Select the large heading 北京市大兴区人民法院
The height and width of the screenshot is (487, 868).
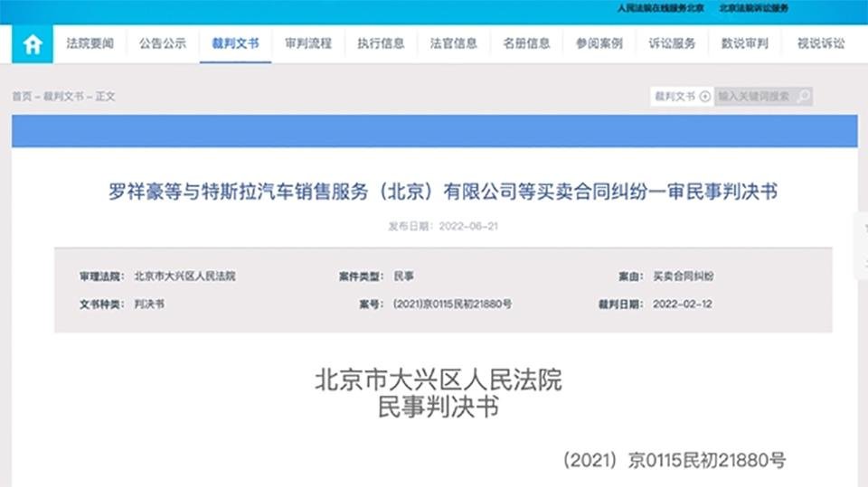[439, 379]
